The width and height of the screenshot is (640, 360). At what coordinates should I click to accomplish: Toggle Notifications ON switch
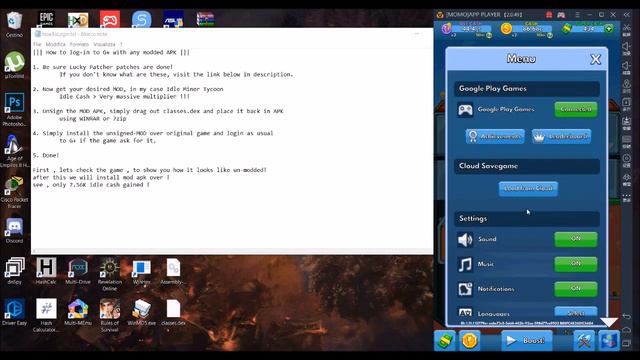coord(576,289)
